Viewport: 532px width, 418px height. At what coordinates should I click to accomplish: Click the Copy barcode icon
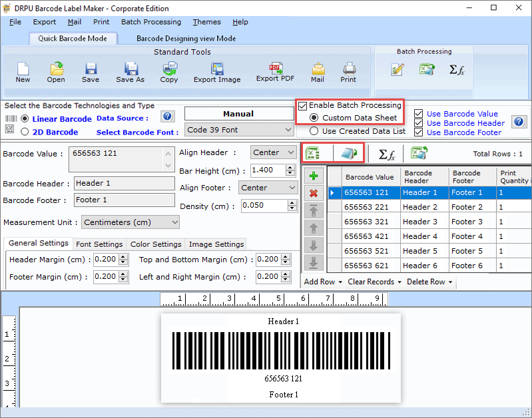[169, 68]
